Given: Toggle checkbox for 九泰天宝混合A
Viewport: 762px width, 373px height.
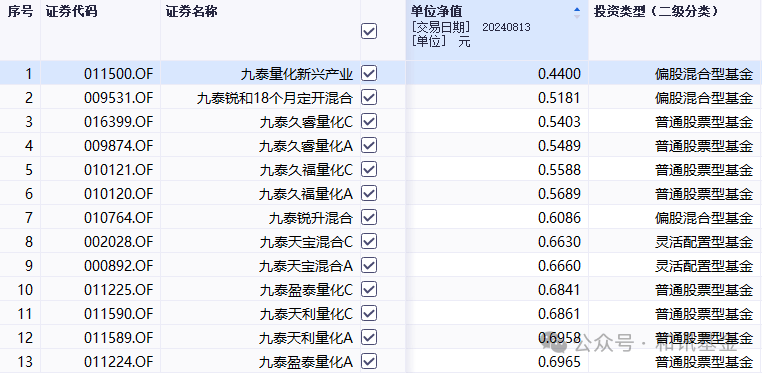Looking at the screenshot, I should (x=369, y=266).
